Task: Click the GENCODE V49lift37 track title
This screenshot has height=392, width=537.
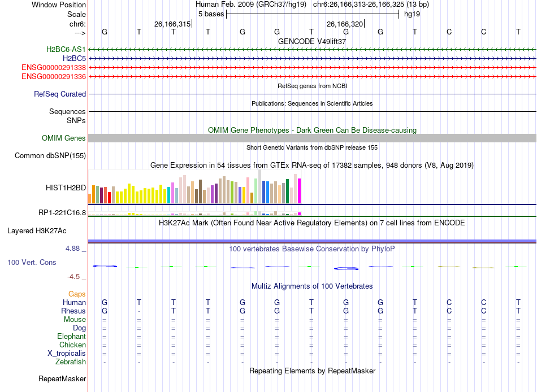Action: tap(312, 41)
